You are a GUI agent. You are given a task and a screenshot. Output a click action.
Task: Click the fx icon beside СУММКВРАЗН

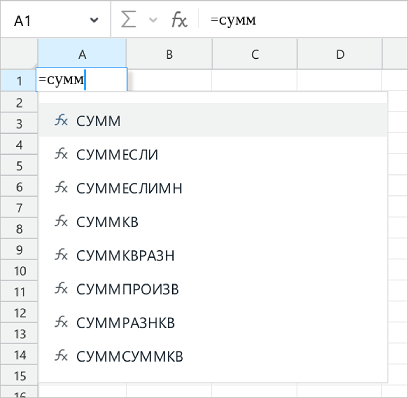tap(61, 255)
